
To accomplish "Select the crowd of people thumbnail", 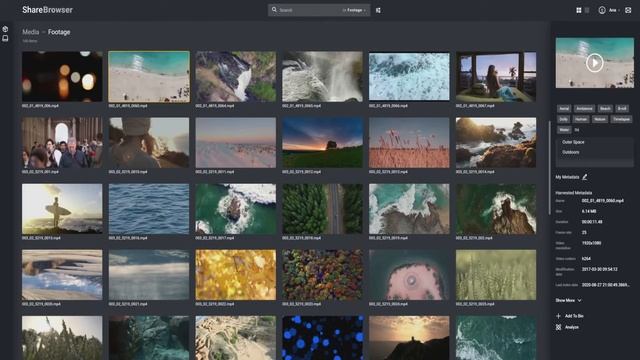I will (x=62, y=142).
